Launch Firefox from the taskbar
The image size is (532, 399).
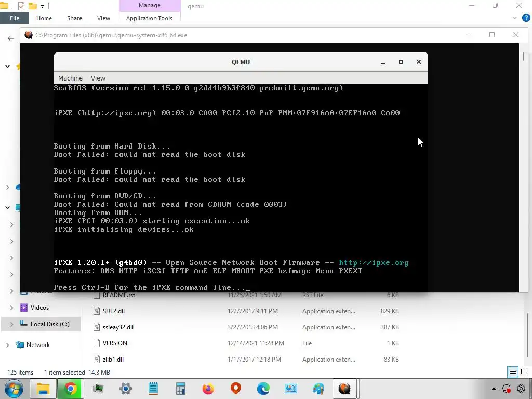coord(208,389)
